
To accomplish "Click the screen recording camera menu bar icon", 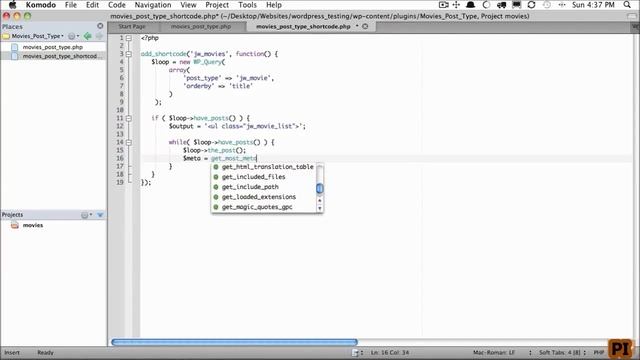I will tap(443, 5).
